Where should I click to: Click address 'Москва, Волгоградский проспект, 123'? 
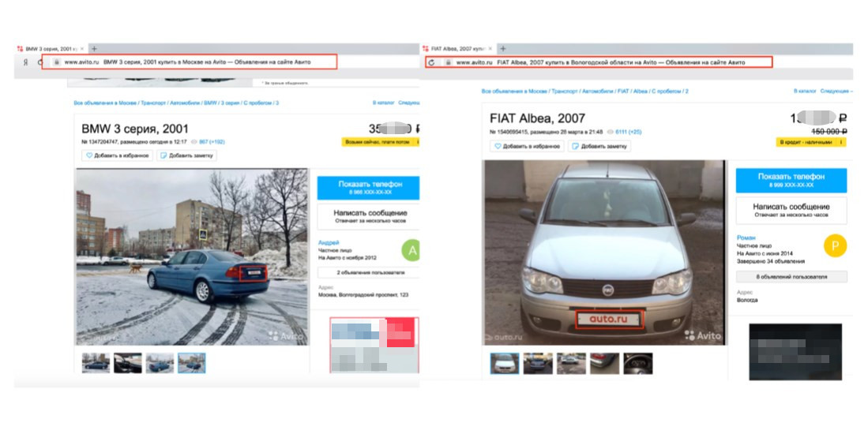[x=363, y=295]
